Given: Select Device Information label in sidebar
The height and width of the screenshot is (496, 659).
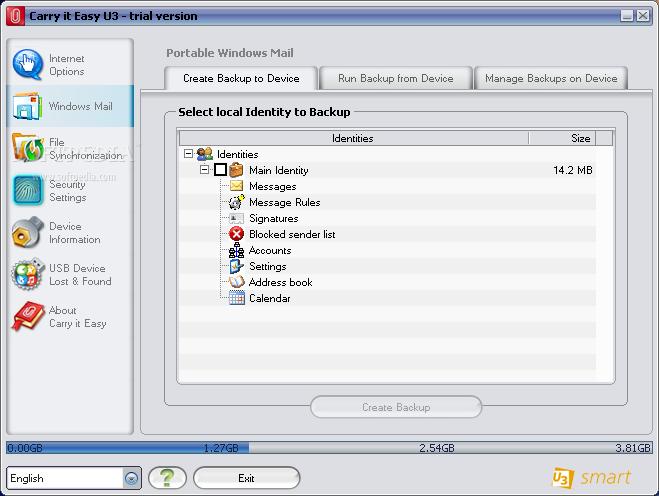Looking at the screenshot, I should pos(75,233).
